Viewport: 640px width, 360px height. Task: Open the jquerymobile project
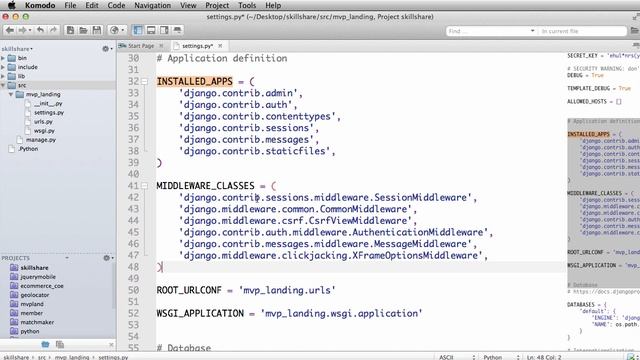tap(38, 277)
